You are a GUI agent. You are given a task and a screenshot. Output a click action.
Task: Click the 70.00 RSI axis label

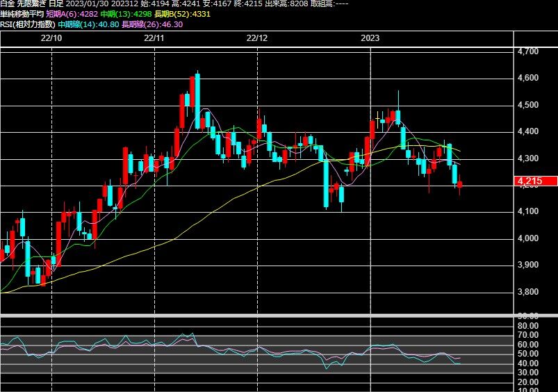pos(528,335)
